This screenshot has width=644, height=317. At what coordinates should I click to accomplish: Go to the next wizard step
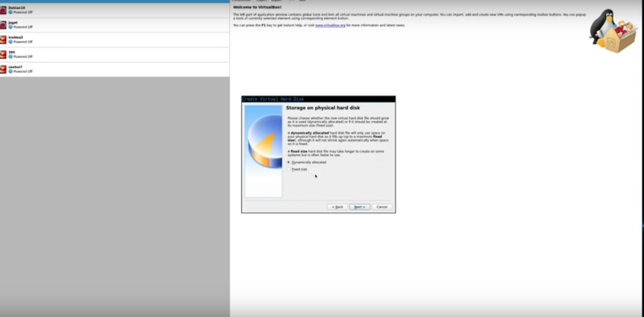(360, 207)
